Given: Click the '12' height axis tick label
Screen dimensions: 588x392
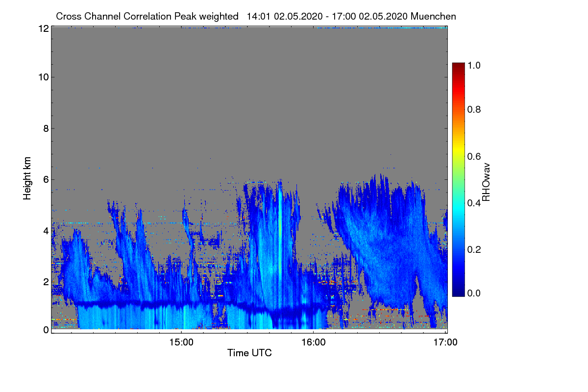Looking at the screenshot, I should (43, 28).
